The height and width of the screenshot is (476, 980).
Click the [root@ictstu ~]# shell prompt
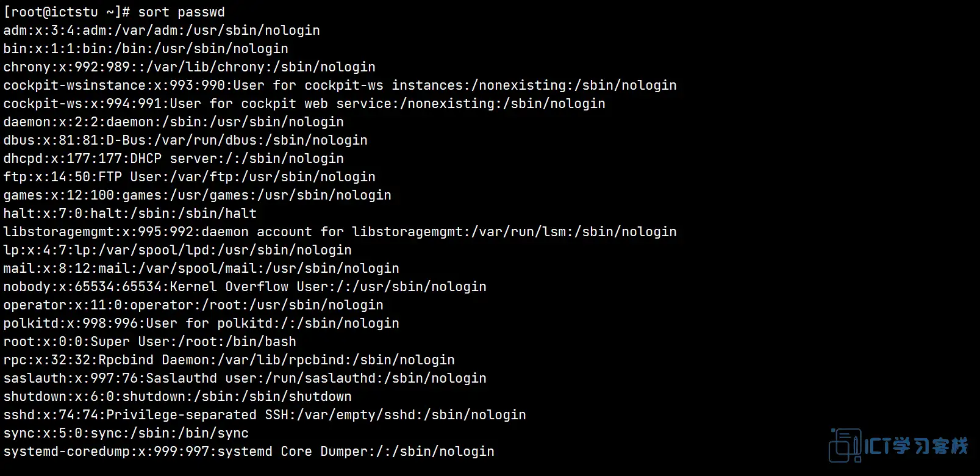tap(67, 12)
